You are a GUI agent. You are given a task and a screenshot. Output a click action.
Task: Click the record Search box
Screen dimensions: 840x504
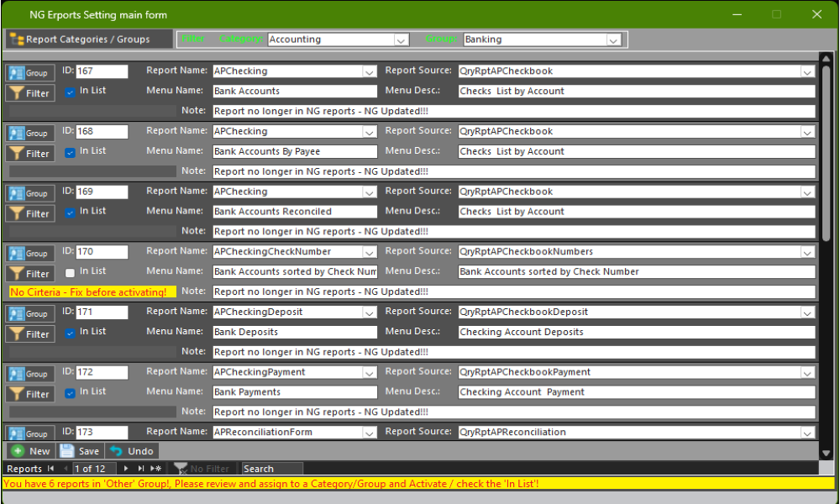[x=271, y=469]
